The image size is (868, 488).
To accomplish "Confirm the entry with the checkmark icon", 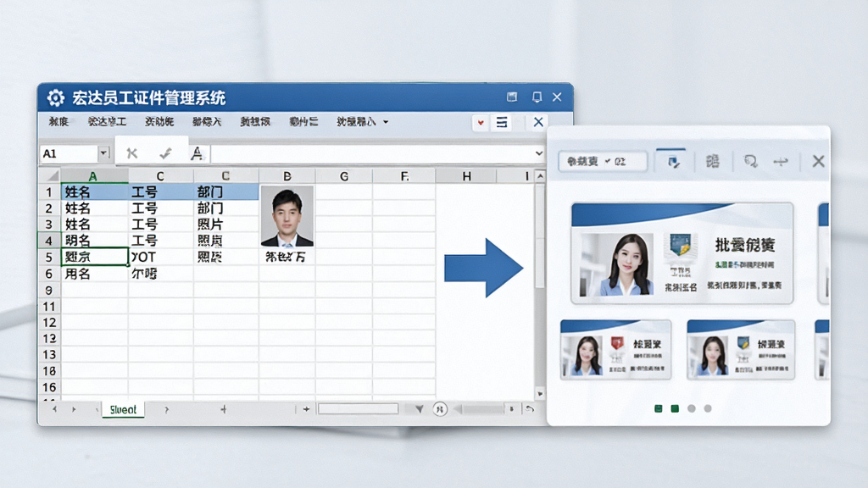I will pyautogui.click(x=165, y=153).
